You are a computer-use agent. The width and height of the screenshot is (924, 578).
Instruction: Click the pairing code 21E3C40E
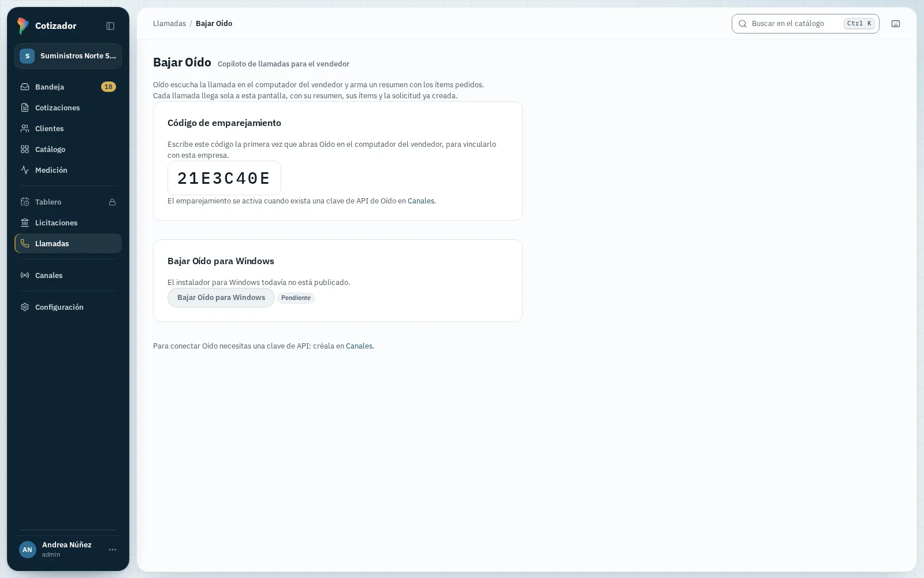224,178
